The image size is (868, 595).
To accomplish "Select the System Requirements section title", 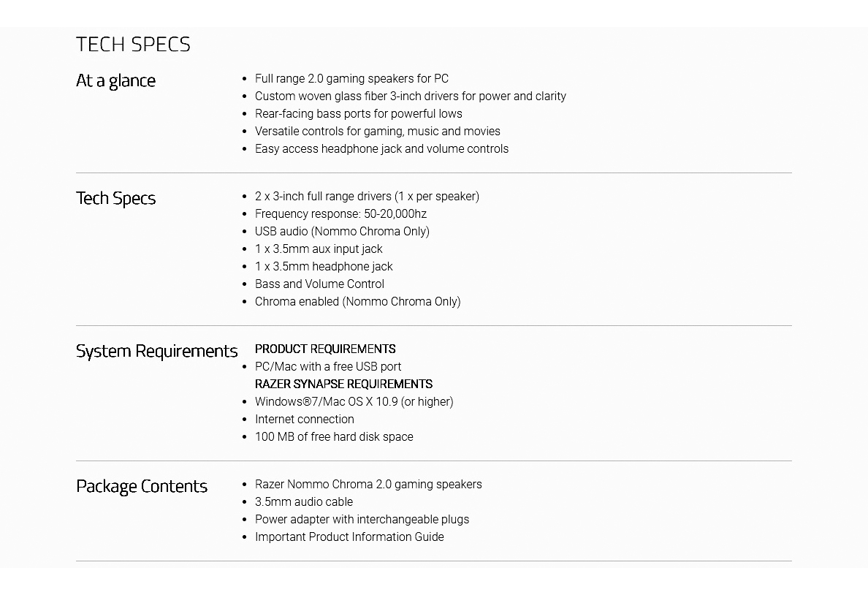I will coord(156,352).
